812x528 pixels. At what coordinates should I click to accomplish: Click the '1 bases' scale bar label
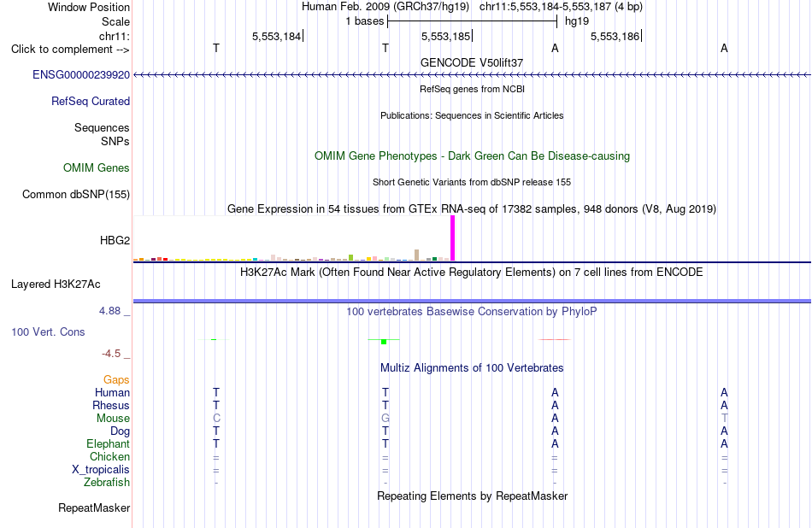click(365, 21)
